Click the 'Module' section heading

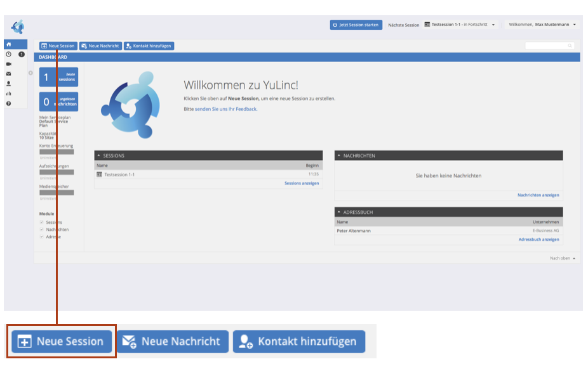tap(46, 214)
